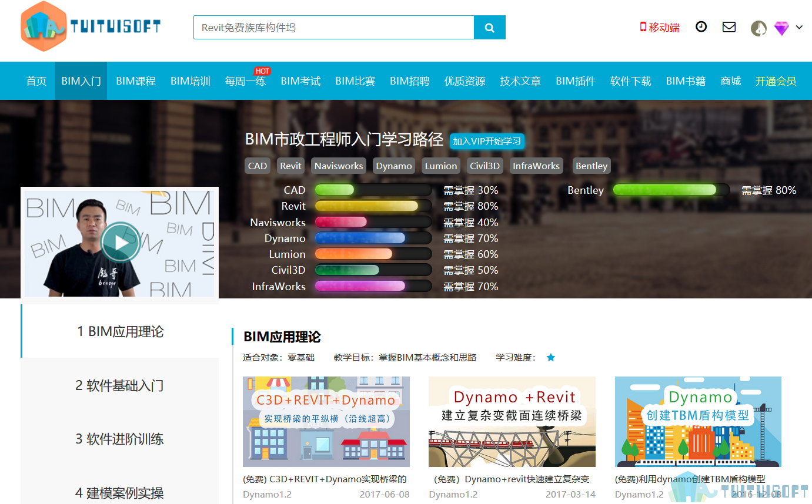This screenshot has width=812, height=504.
Task: Open 软件下载 navigation item
Action: [631, 81]
